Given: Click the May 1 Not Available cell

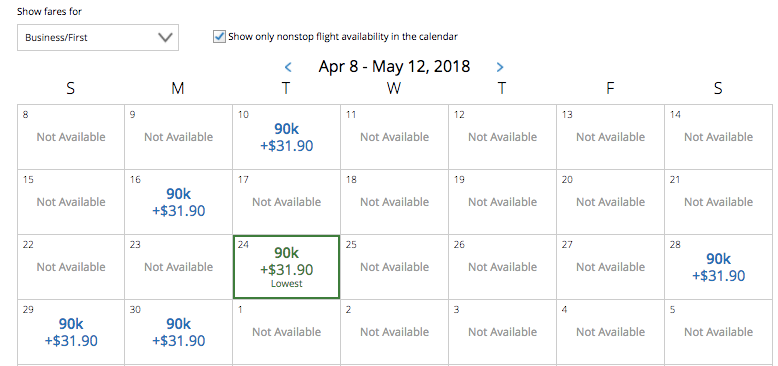Looking at the screenshot, I should [x=286, y=332].
